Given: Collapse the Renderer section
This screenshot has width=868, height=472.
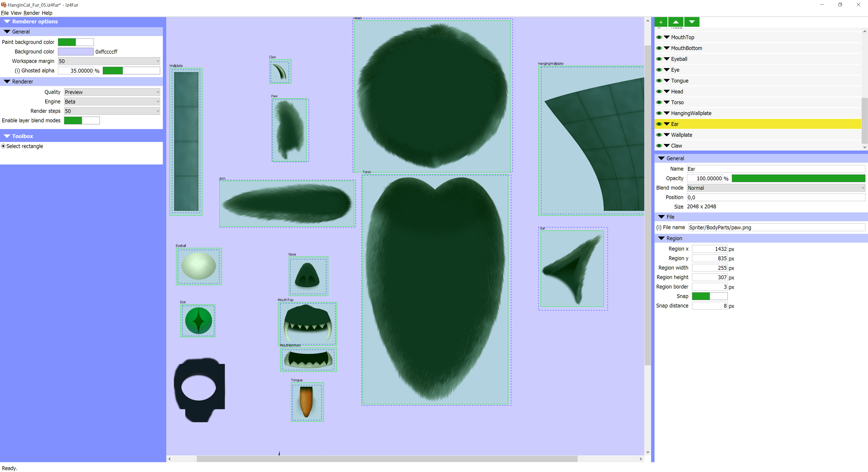Looking at the screenshot, I should pos(7,81).
